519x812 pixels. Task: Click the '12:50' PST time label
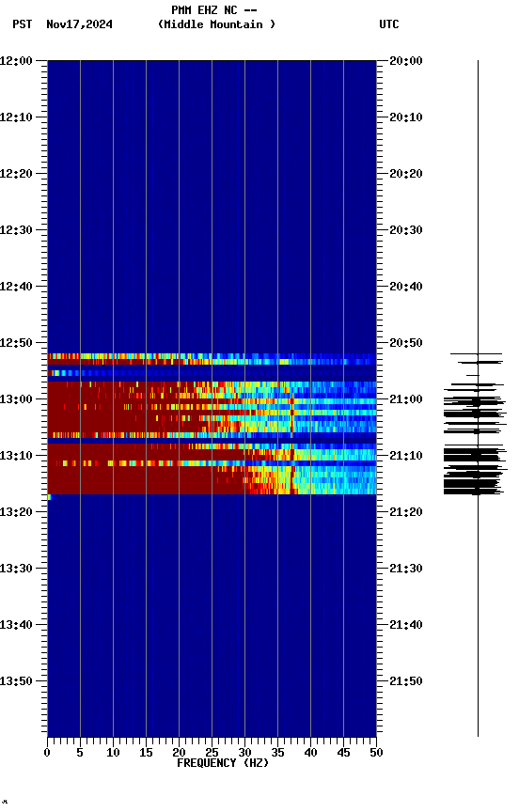coord(16,343)
